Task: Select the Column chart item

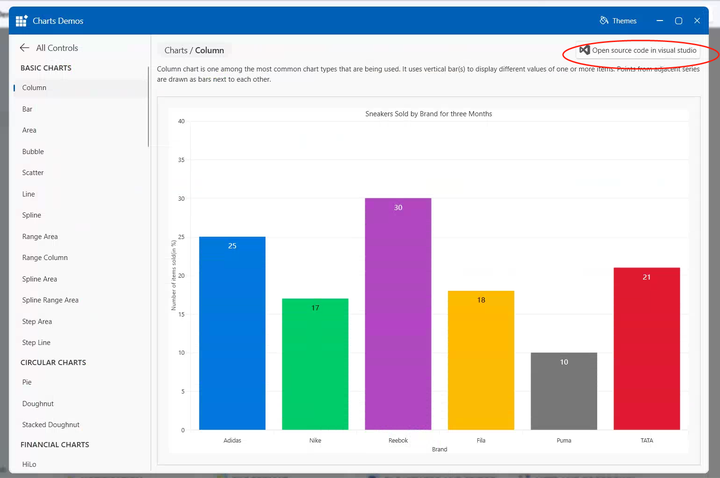Action: [x=80, y=88]
